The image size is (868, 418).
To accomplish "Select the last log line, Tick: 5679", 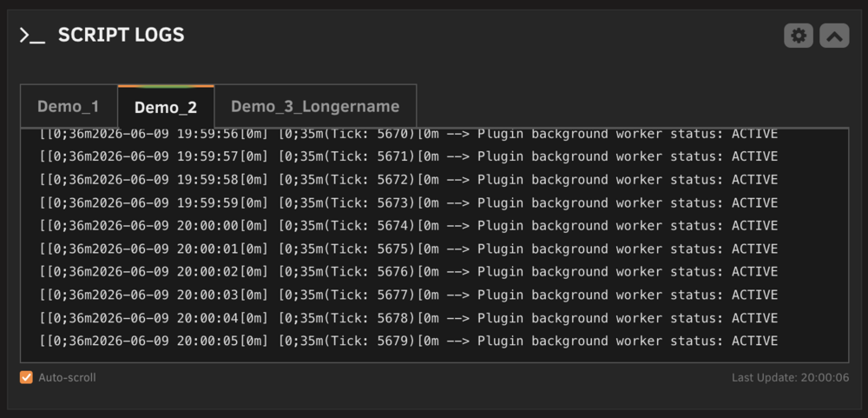I will point(409,341).
